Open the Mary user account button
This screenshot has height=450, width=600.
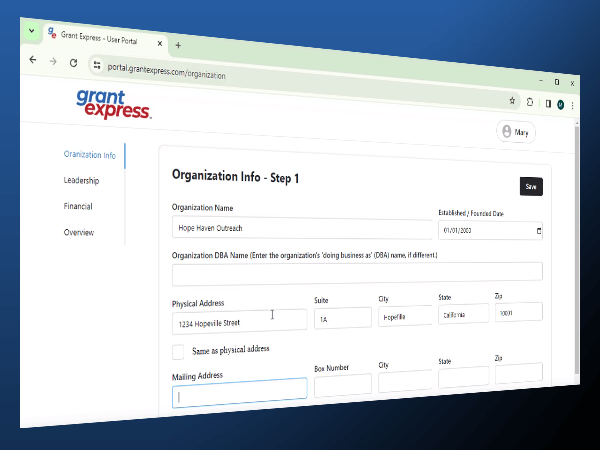point(516,132)
